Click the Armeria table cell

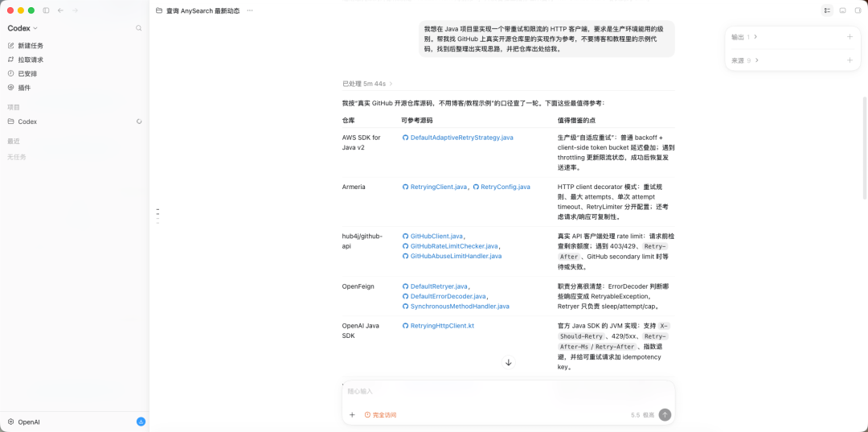tap(354, 187)
